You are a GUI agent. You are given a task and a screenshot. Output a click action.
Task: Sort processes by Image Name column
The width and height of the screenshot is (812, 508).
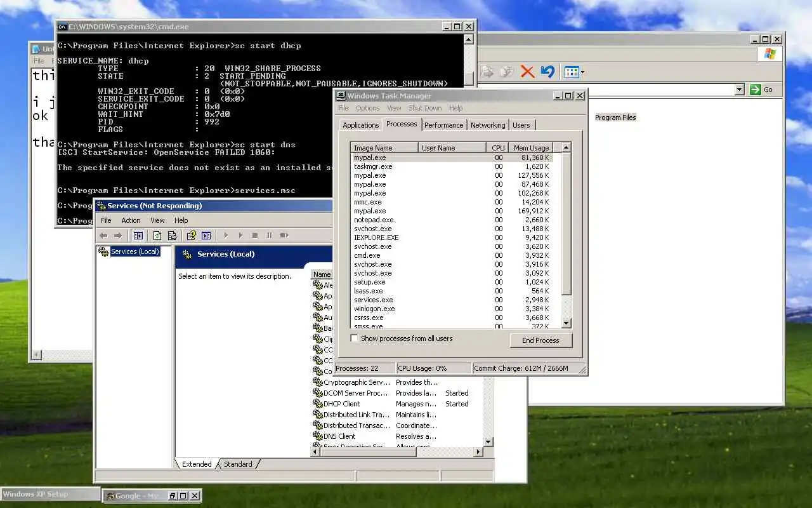tap(384, 148)
